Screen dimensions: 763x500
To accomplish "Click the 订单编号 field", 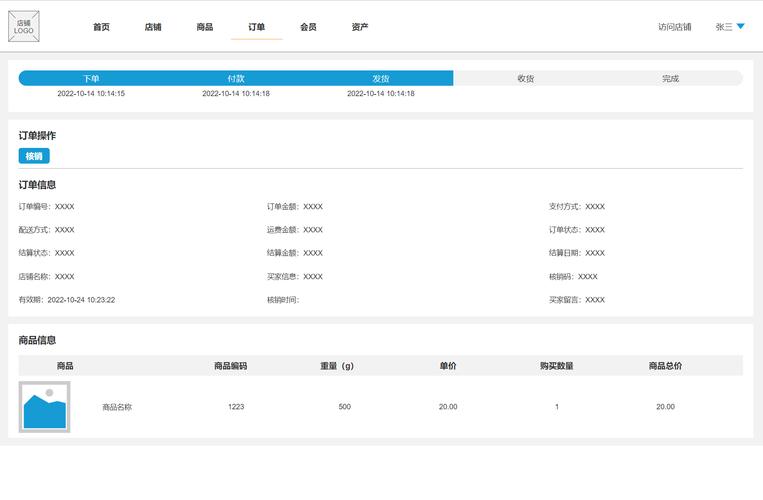I will [x=47, y=207].
